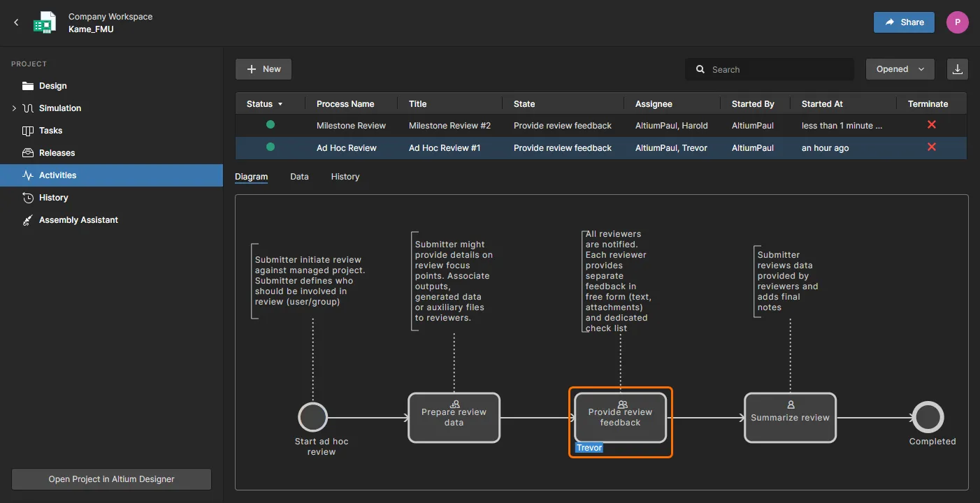Terminate the Ad Hoc Review process
The image size is (980, 503).
pos(931,147)
